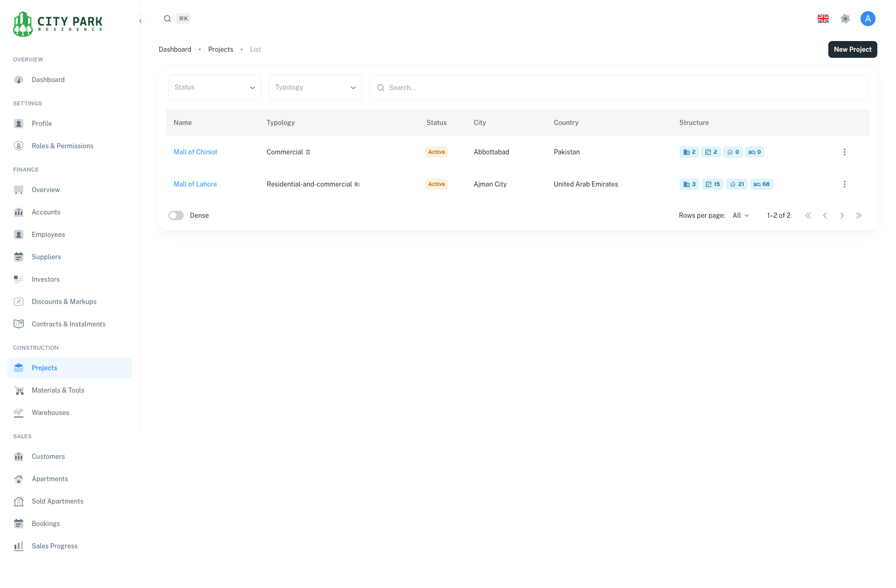Expand the Typology filter dropdown
Image resolution: width=896 pixels, height=588 pixels.
click(315, 87)
